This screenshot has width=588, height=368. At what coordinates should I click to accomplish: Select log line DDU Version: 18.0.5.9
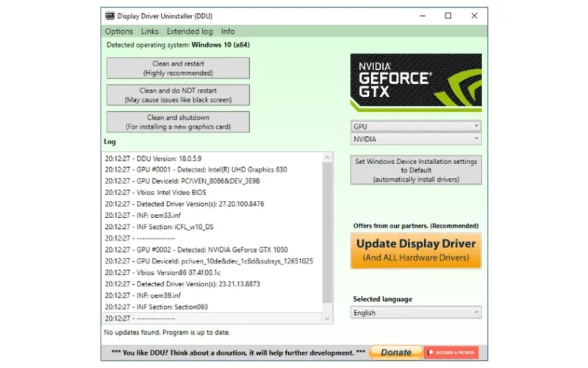tap(212, 158)
